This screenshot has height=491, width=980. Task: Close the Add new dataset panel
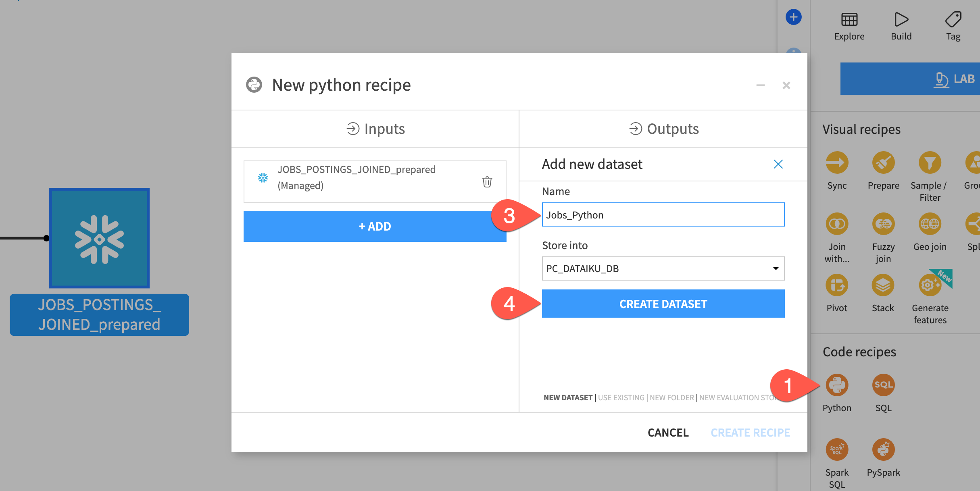tap(778, 164)
